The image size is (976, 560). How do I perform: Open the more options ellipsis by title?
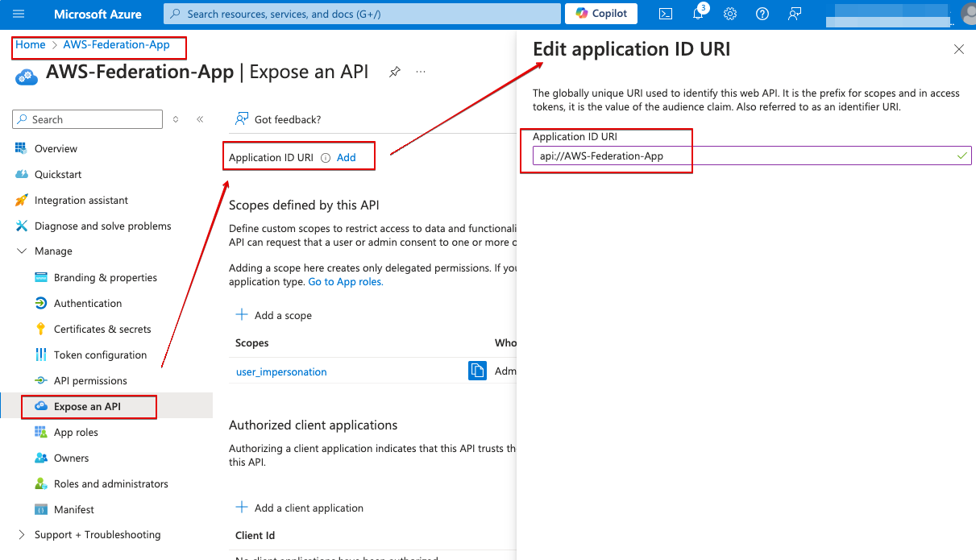(421, 72)
